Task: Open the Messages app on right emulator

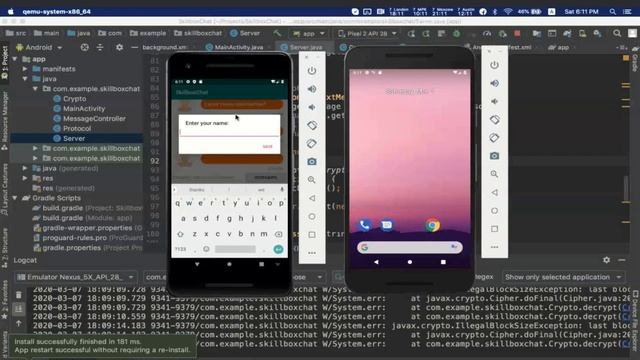Action: coord(387,225)
